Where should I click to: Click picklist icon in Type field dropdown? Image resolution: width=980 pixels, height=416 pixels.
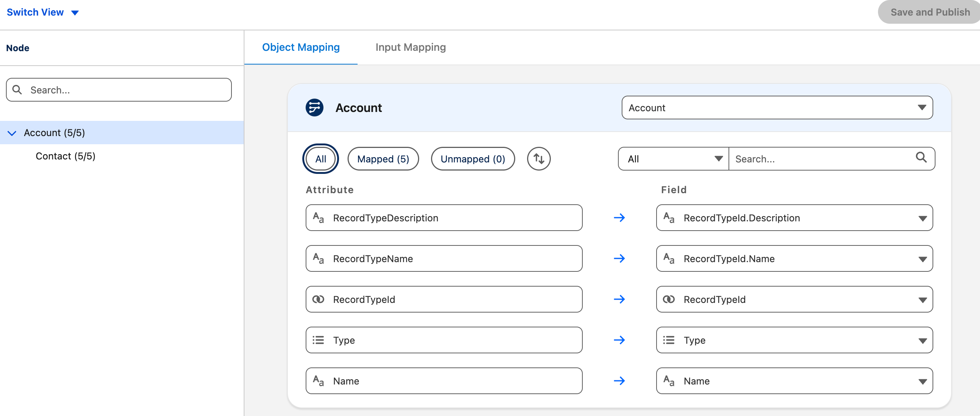[x=668, y=340]
